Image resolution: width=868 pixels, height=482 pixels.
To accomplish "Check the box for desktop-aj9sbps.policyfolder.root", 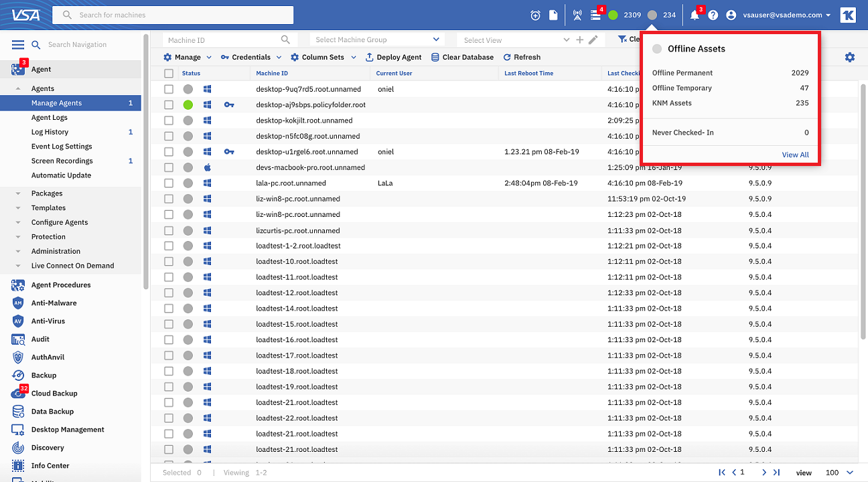I will pyautogui.click(x=169, y=104).
